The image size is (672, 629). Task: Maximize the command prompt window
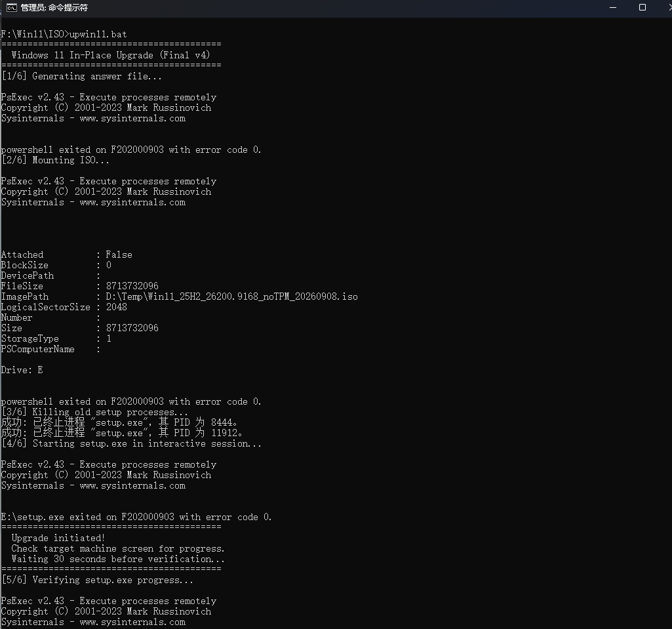(x=642, y=8)
